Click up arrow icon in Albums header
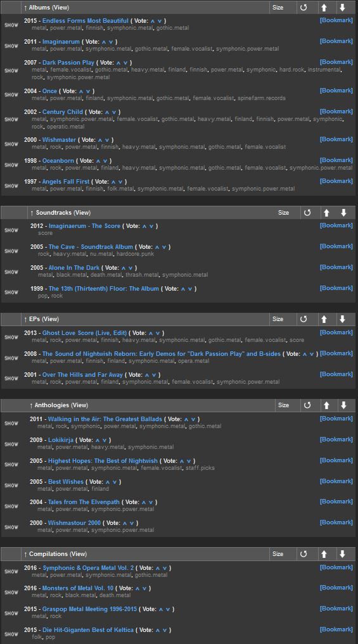 pyautogui.click(x=324, y=8)
